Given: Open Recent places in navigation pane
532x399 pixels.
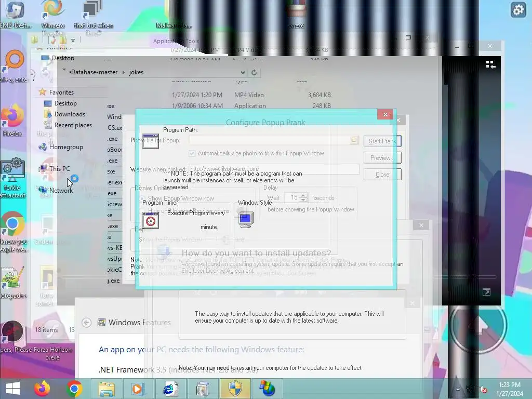Looking at the screenshot, I should pos(73,125).
